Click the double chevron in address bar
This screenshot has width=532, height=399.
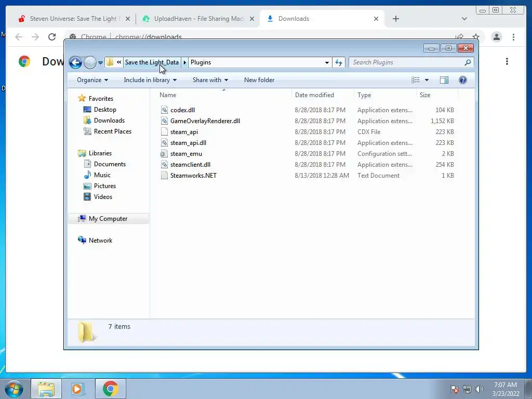pyautogui.click(x=119, y=62)
